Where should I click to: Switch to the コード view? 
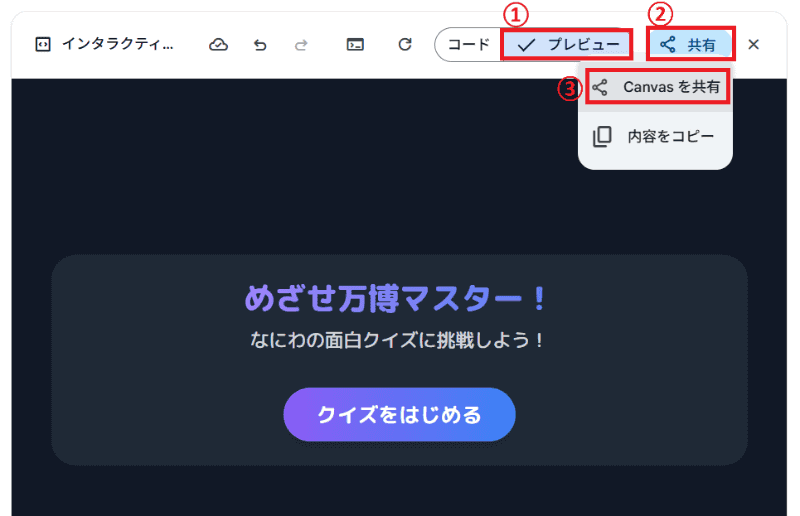468,44
